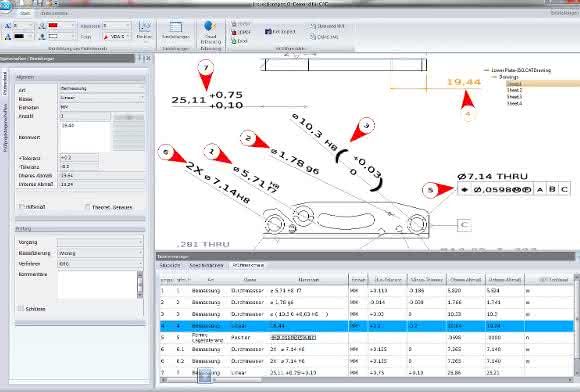
Task: Open the font color dropdown with black swatch
Action: (31, 37)
